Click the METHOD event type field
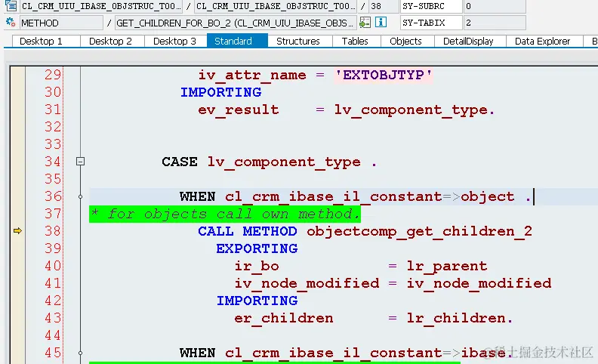This screenshot has width=598, height=364. (x=61, y=23)
